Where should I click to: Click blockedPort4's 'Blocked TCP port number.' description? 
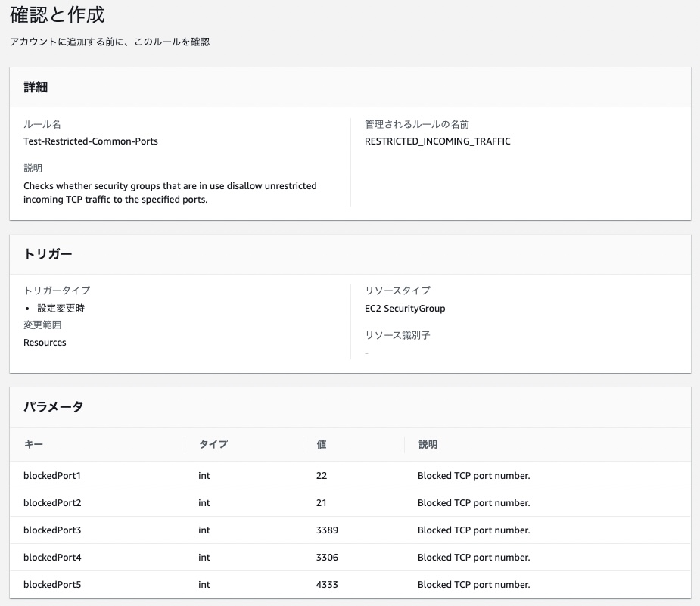tap(474, 558)
